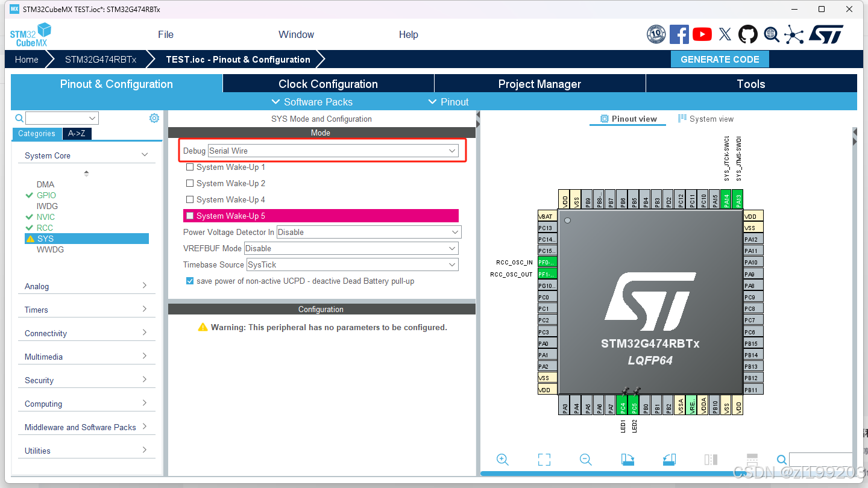Click the green PA13 pin on chip
868x488 pixels.
tap(737, 199)
